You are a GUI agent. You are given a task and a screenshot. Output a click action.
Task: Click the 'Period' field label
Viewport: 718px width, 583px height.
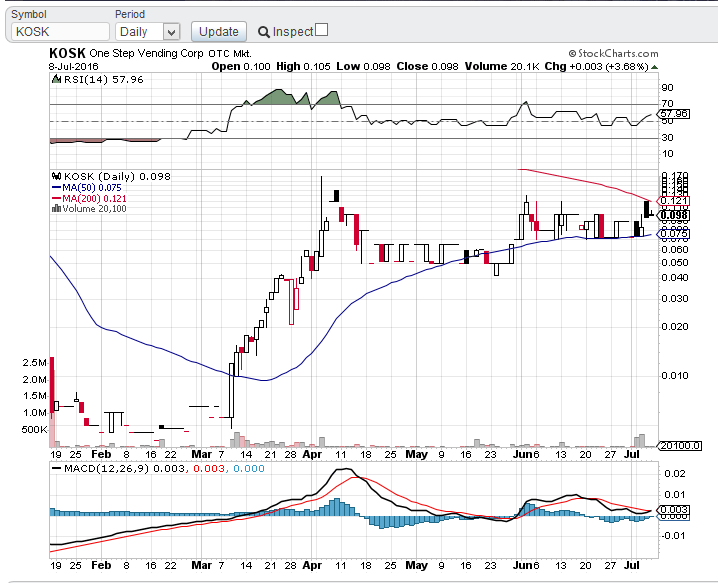click(x=130, y=14)
